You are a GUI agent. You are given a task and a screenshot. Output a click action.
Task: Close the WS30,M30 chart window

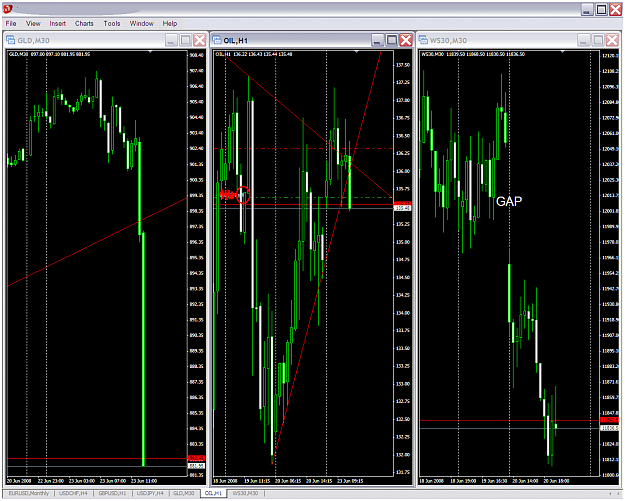(612, 40)
